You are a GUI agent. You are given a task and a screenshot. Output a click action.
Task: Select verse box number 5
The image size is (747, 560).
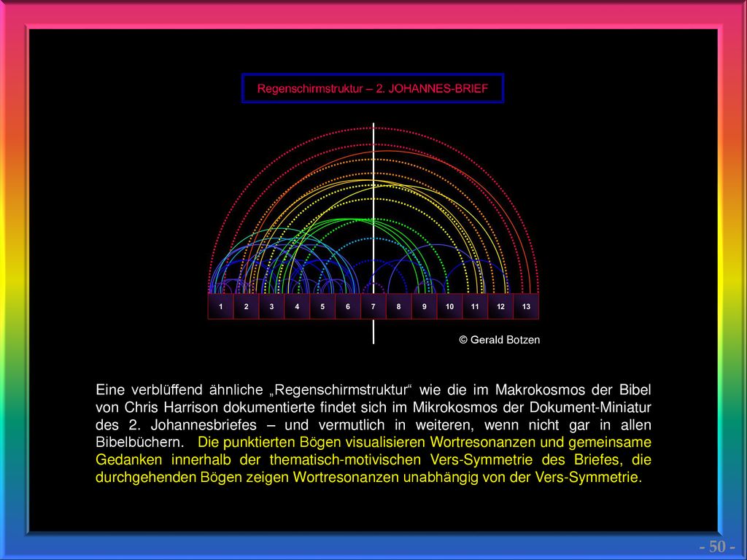click(x=322, y=306)
